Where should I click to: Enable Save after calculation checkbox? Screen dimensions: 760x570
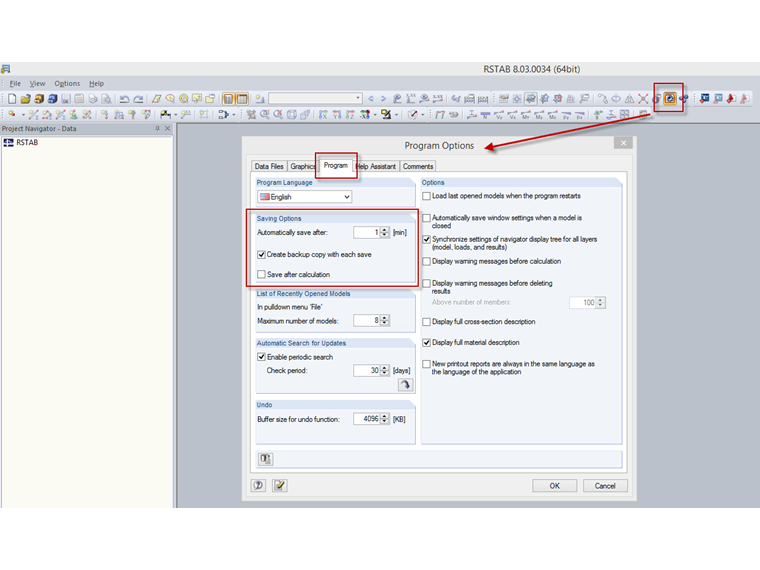click(x=261, y=274)
